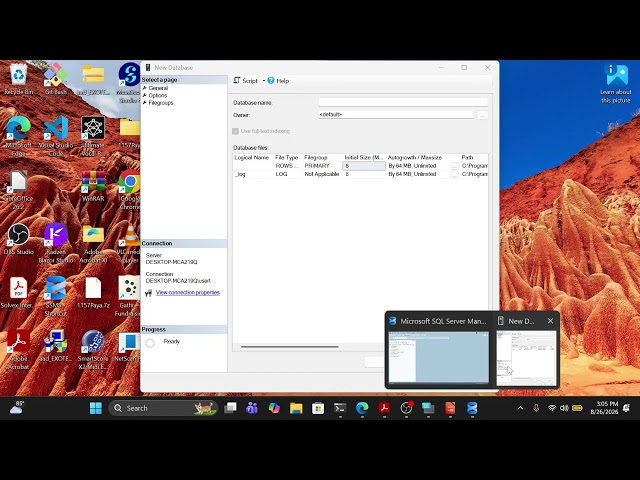Viewport: 640px width, 480px height.
Task: Open Copilot taskbar icon
Action: (x=274, y=408)
